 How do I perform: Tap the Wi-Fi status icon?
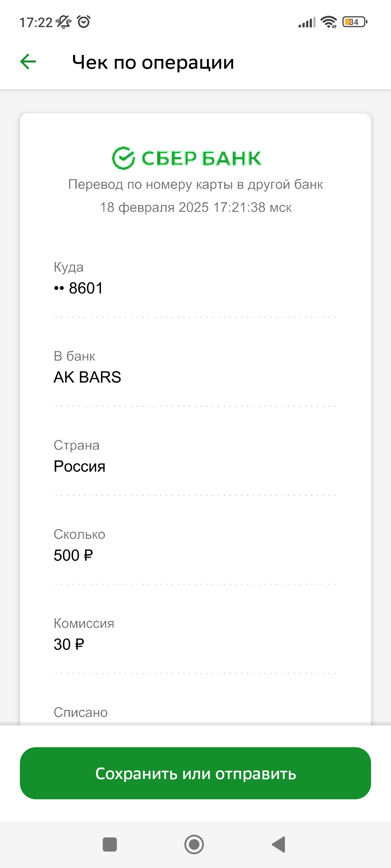tap(329, 22)
